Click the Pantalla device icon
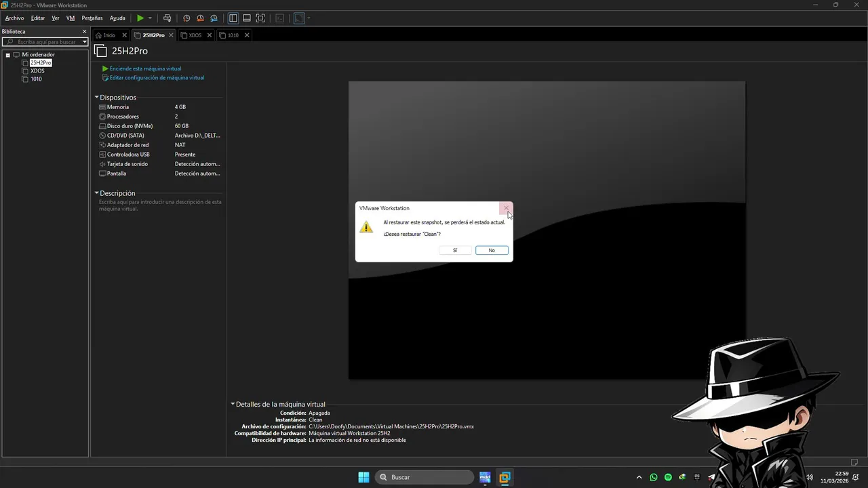The width and height of the screenshot is (868, 488). click(102, 174)
